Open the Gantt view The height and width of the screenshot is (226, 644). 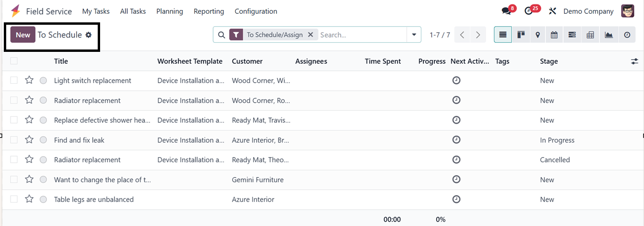pos(572,35)
